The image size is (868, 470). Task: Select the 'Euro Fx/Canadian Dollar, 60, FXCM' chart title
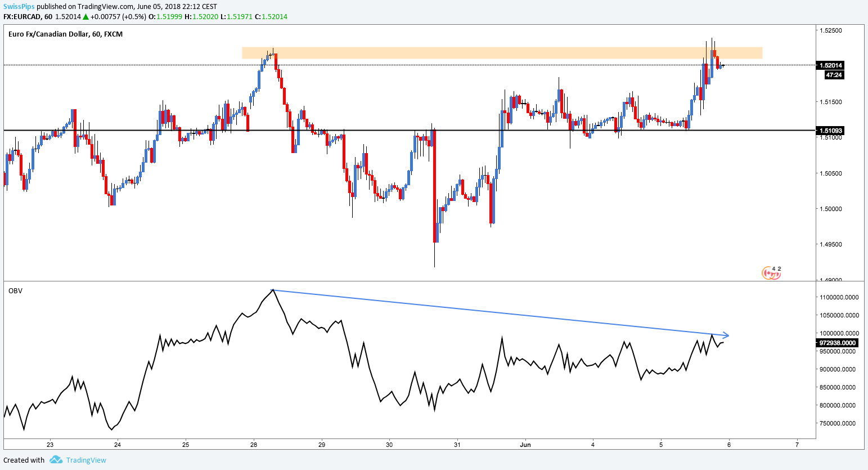pos(66,34)
